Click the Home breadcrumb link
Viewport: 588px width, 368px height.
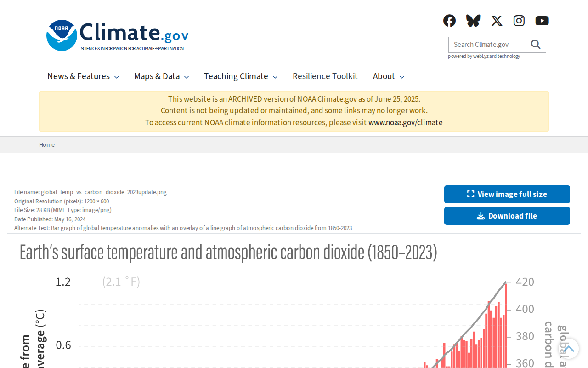(x=47, y=144)
